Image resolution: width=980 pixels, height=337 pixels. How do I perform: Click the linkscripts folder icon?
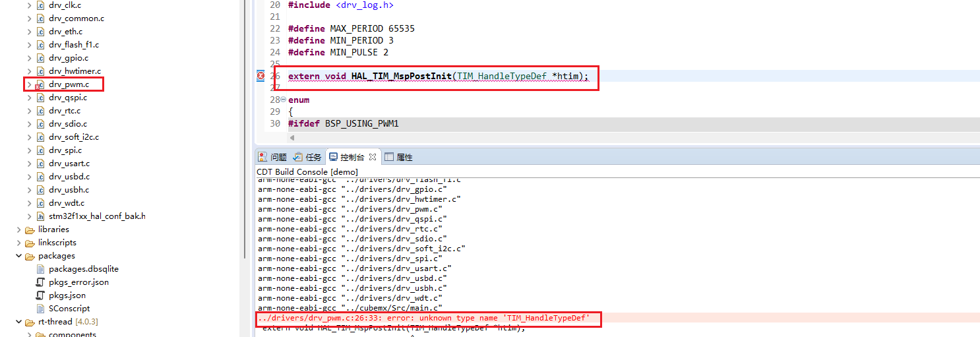(30, 243)
